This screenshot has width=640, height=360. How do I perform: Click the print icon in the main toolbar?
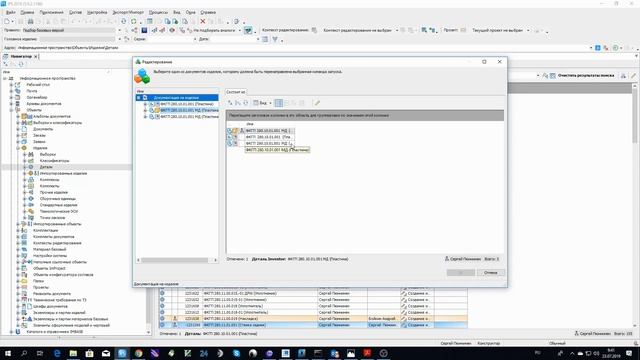click(x=30, y=21)
